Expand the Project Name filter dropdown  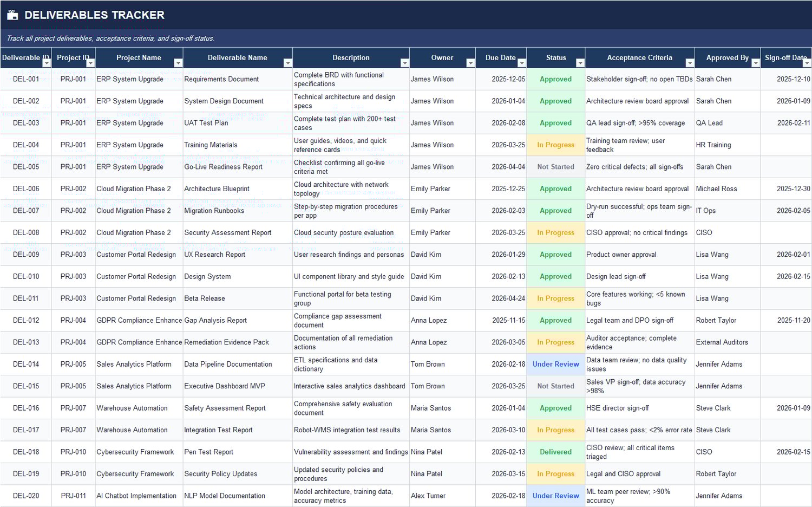pos(178,63)
